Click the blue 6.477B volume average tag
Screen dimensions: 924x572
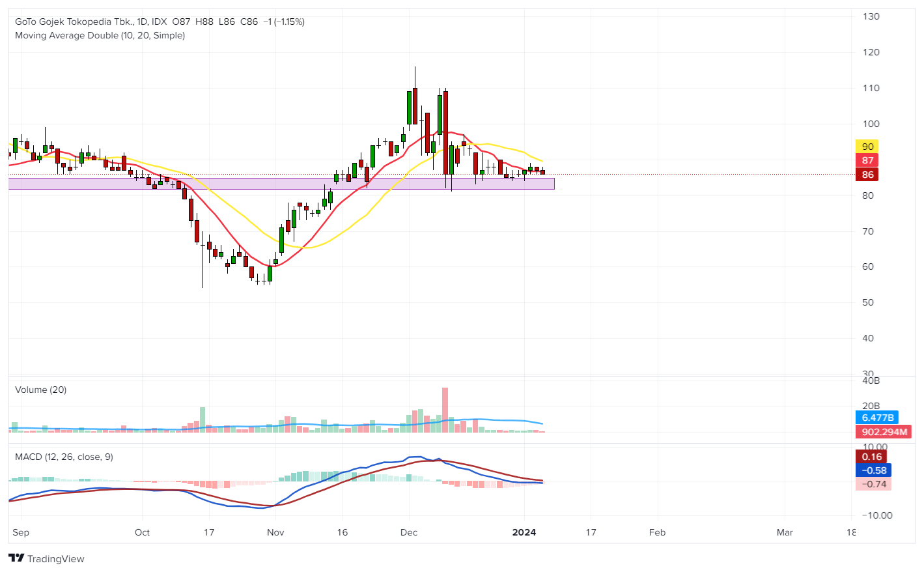pyautogui.click(x=876, y=418)
